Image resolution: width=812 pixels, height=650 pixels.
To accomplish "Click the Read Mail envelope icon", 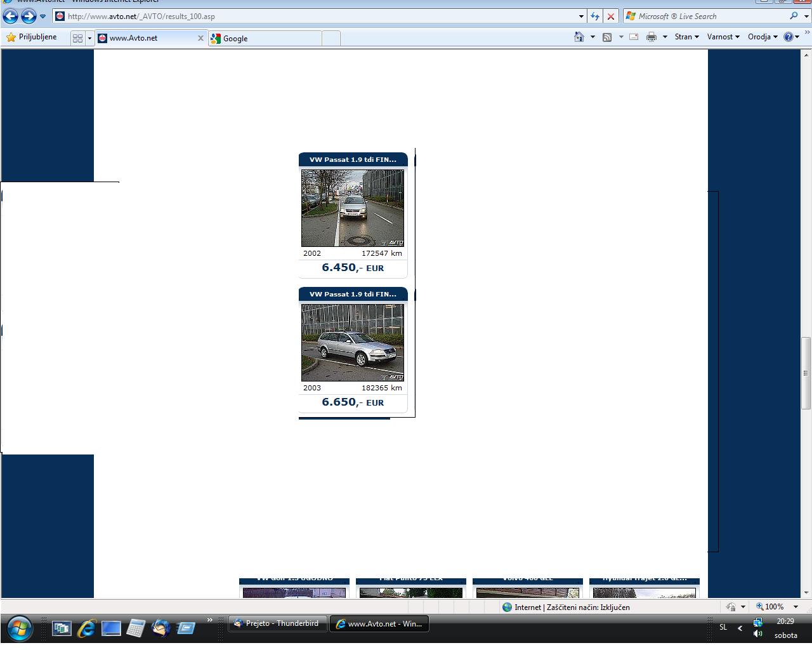I will click(633, 37).
